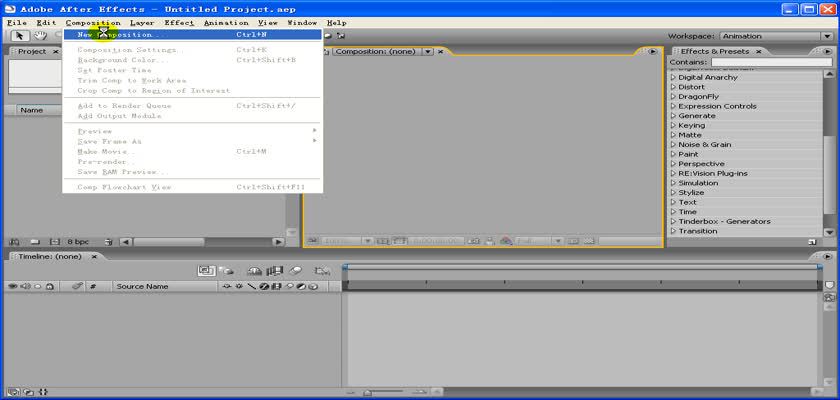
Task: Open the Composition panel flyout menu arrow
Action: 652,51
